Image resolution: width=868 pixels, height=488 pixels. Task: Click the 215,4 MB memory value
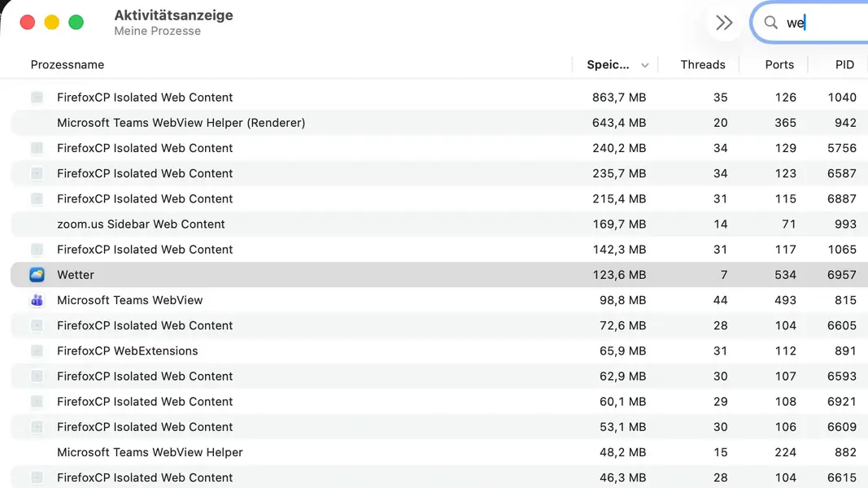click(619, 198)
